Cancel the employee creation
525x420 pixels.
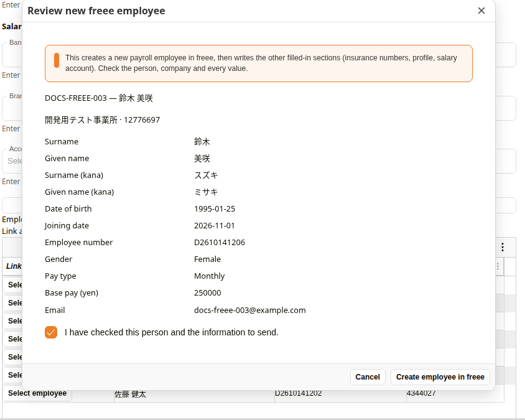(368, 377)
